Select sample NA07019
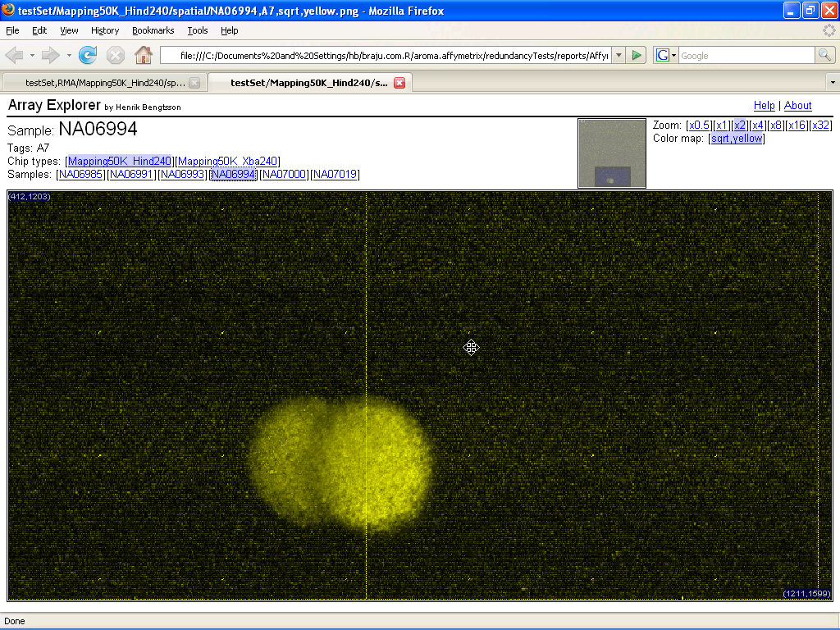The width and height of the screenshot is (840, 630). [x=335, y=175]
